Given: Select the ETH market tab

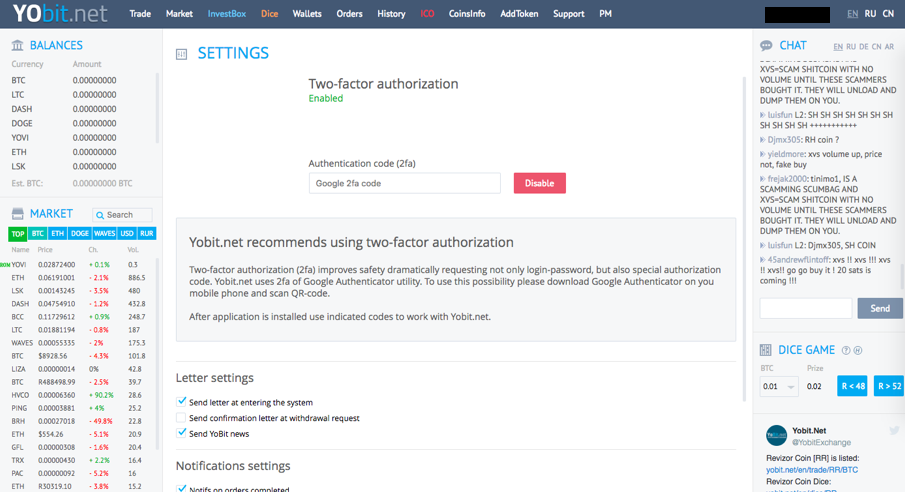Looking at the screenshot, I should 57,234.
